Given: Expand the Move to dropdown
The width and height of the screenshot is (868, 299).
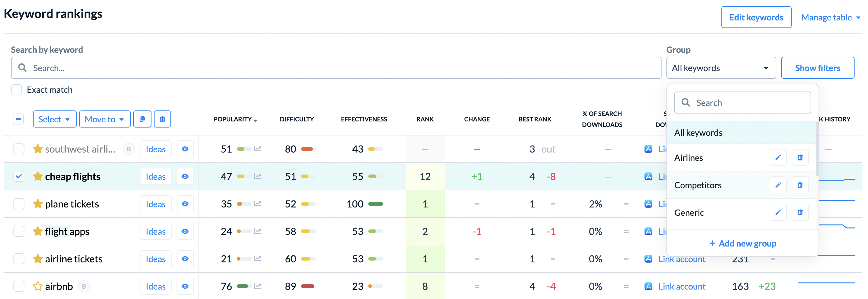Looking at the screenshot, I should (104, 119).
